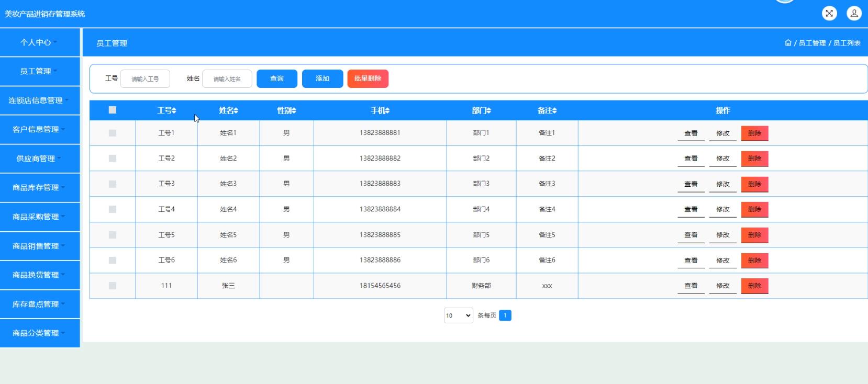View 姓名4 row with 查看
Screen dimensions: 868x384
[x=691, y=209]
